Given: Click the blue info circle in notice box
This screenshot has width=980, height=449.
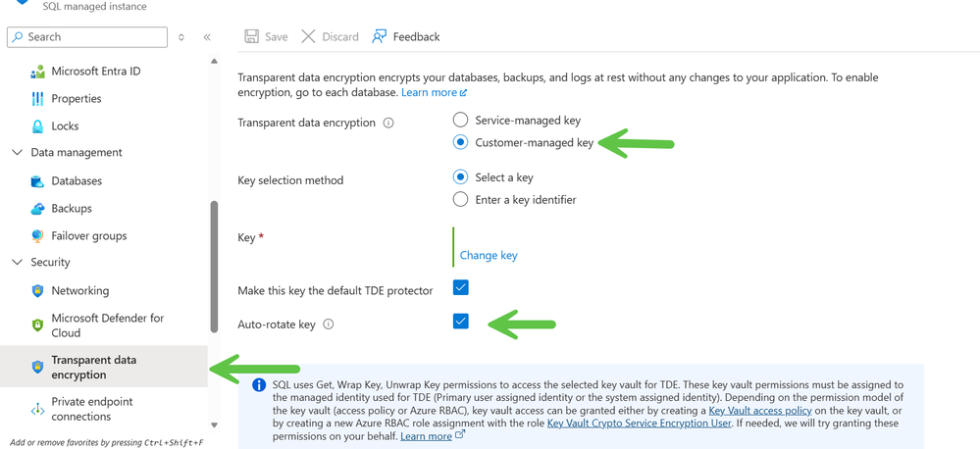Looking at the screenshot, I should [259, 384].
